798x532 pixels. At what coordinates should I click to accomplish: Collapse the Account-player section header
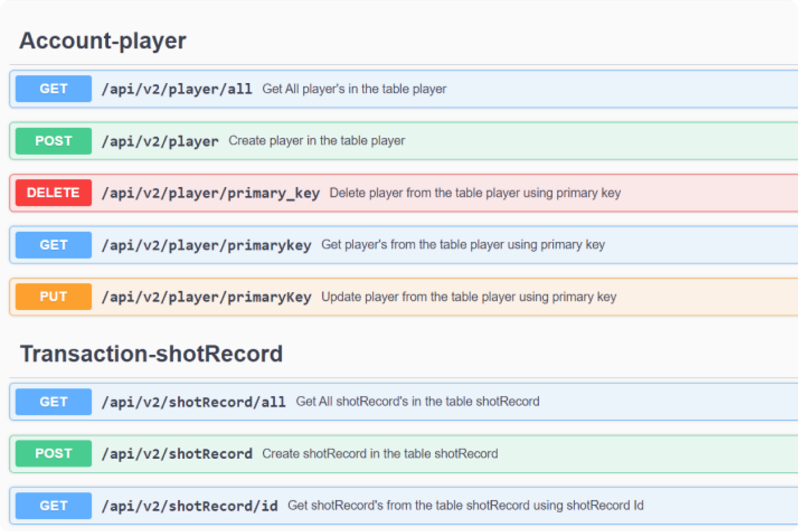pos(103,41)
